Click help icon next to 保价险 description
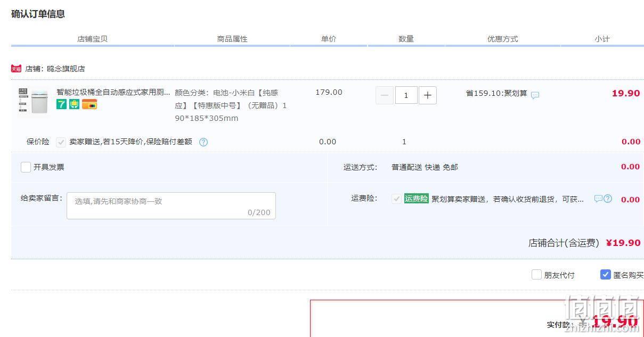Image resolution: width=644 pixels, height=337 pixels. pos(203,142)
